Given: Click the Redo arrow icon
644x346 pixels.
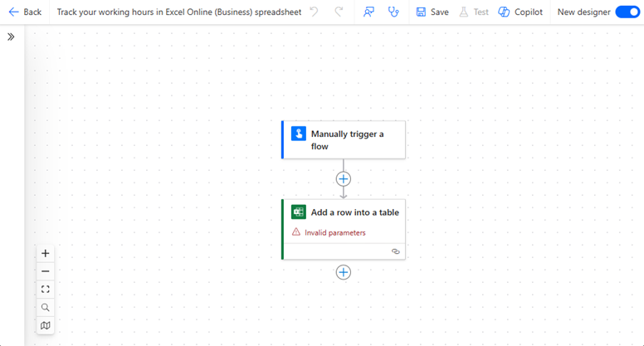Looking at the screenshot, I should (339, 12).
